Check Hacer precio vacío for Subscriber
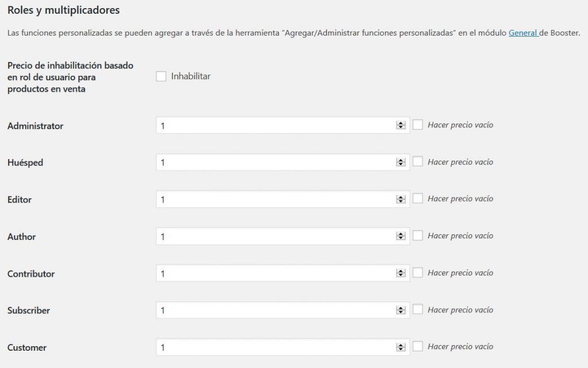 tap(418, 309)
